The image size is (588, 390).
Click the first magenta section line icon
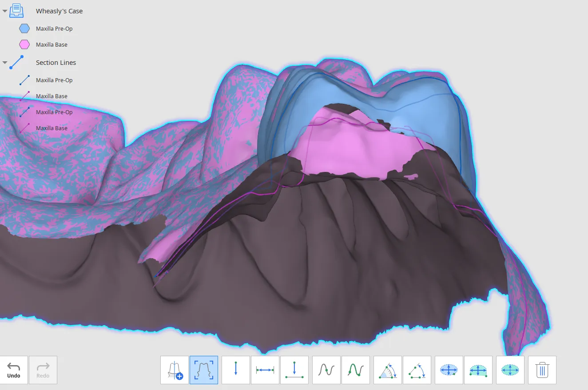pyautogui.click(x=24, y=96)
